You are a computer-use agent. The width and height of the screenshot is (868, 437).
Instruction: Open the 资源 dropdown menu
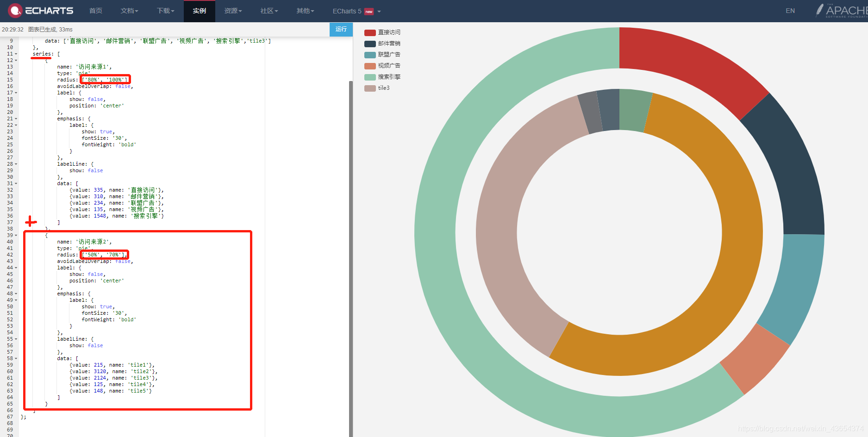point(233,11)
